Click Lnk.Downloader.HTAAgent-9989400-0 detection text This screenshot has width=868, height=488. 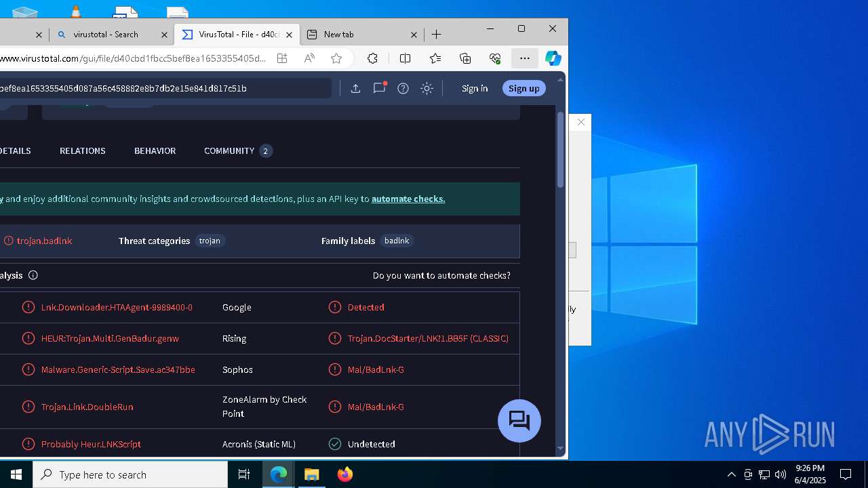coord(117,307)
